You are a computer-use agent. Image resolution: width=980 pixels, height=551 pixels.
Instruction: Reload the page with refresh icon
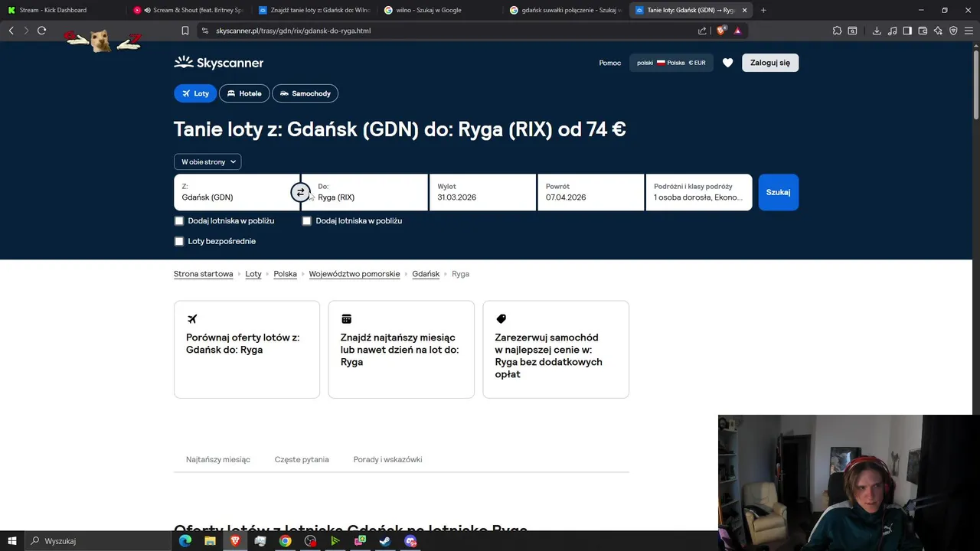coord(41,31)
